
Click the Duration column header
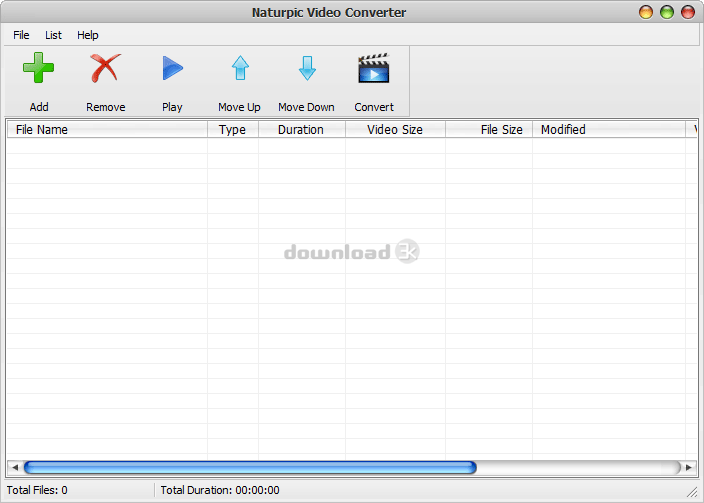[301, 129]
